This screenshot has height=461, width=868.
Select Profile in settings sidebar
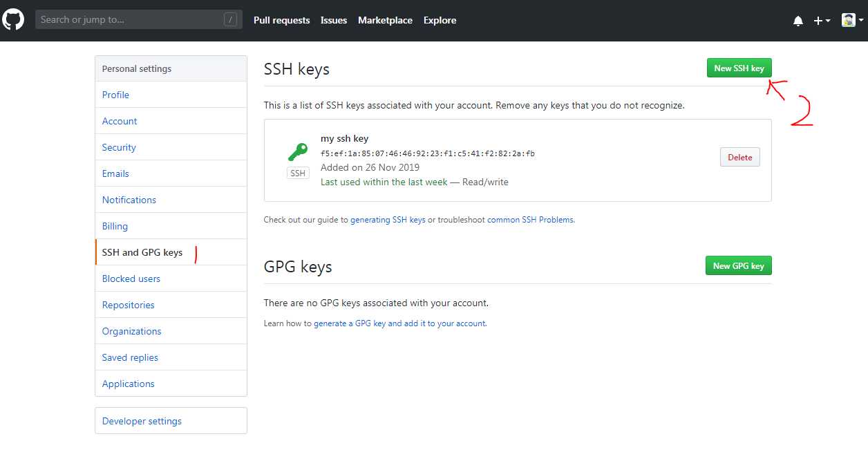click(171, 95)
